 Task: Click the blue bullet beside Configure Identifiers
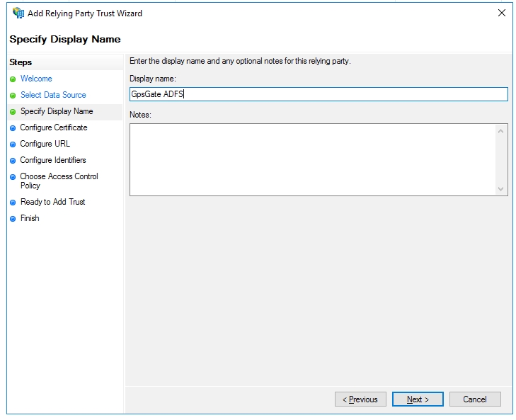13,161
